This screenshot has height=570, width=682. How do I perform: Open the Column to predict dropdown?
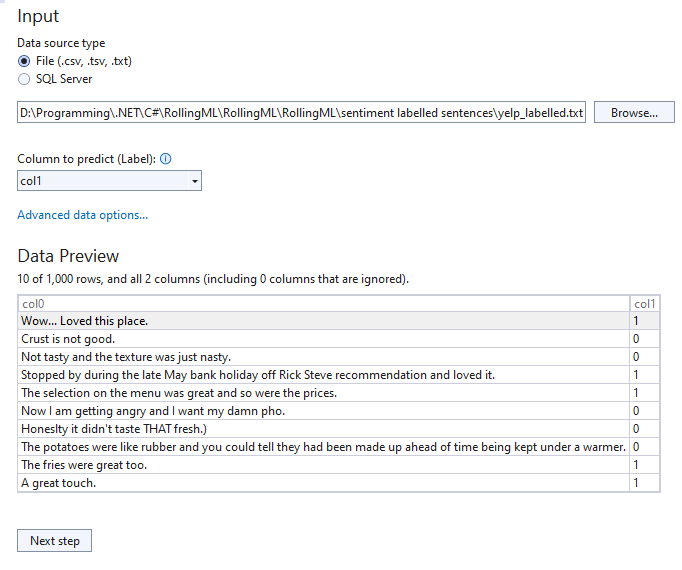click(x=109, y=181)
